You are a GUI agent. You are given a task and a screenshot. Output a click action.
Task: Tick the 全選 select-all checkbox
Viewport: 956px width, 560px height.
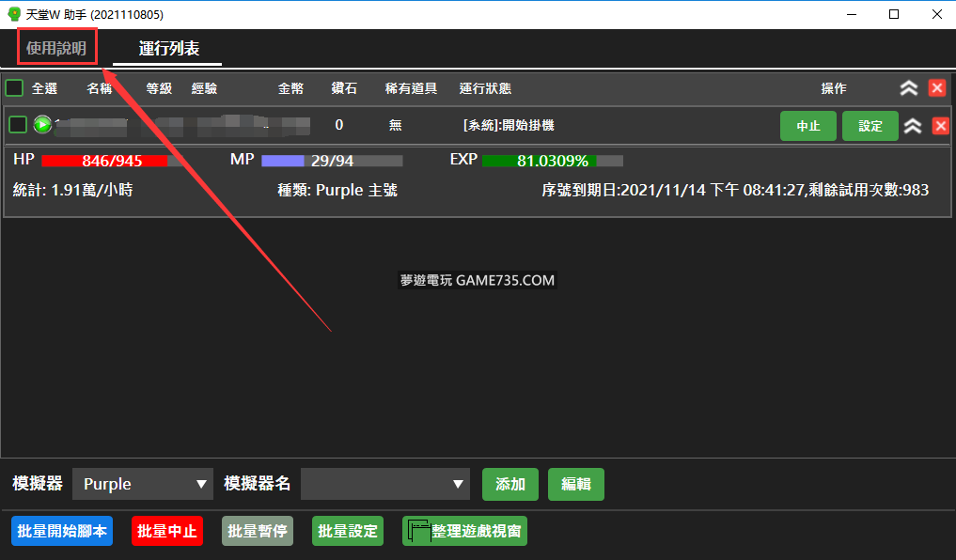point(14,88)
